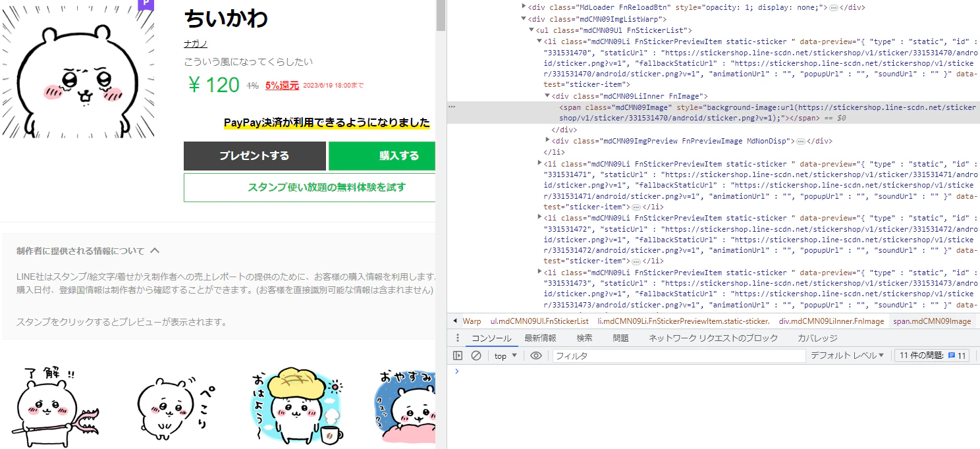The width and height of the screenshot is (980, 449).
Task: Expand mdCMN09ImgPreview div ellipsis badge
Action: coord(801,142)
